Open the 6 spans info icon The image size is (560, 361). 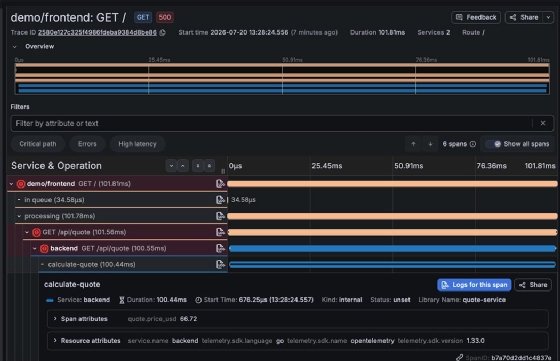coord(473,144)
